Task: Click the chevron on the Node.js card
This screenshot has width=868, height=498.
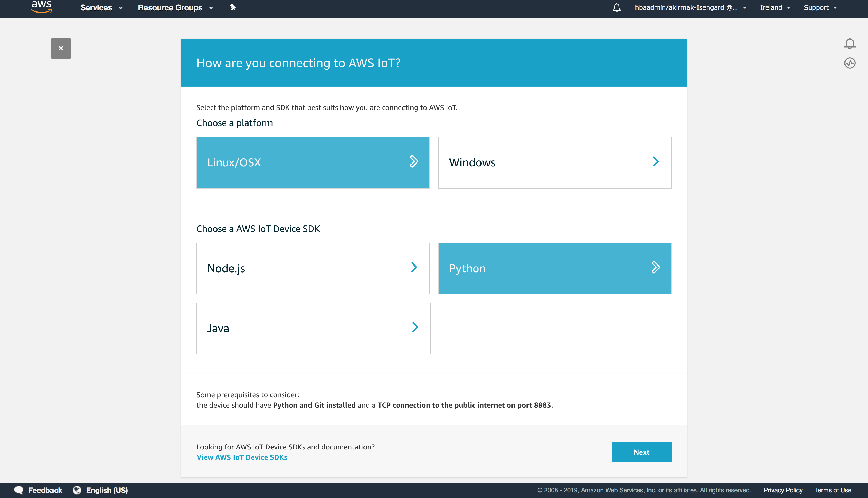Action: point(414,267)
